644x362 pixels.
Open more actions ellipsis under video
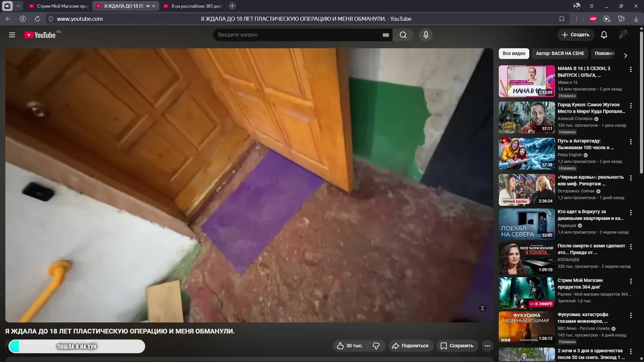(x=487, y=345)
